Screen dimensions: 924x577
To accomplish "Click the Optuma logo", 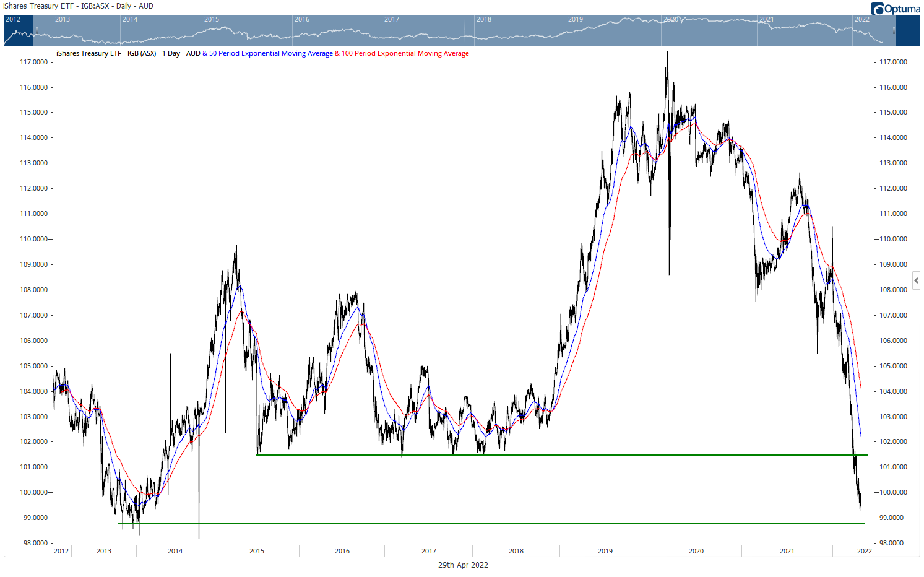I will click(894, 9).
